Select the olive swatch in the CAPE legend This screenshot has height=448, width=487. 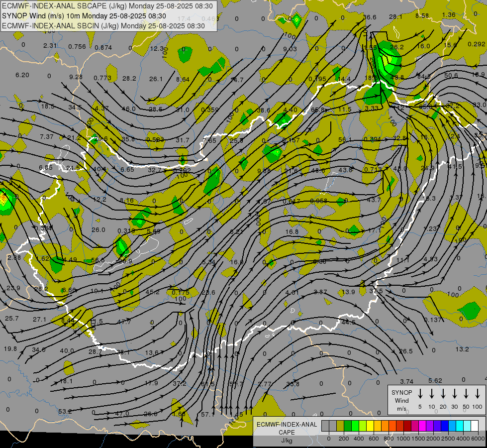pos(340,426)
